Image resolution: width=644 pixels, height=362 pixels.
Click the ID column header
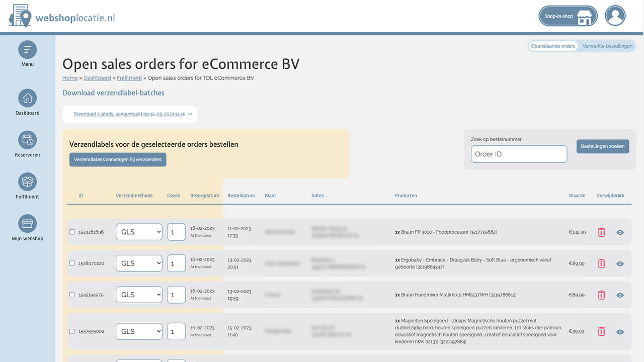point(81,196)
